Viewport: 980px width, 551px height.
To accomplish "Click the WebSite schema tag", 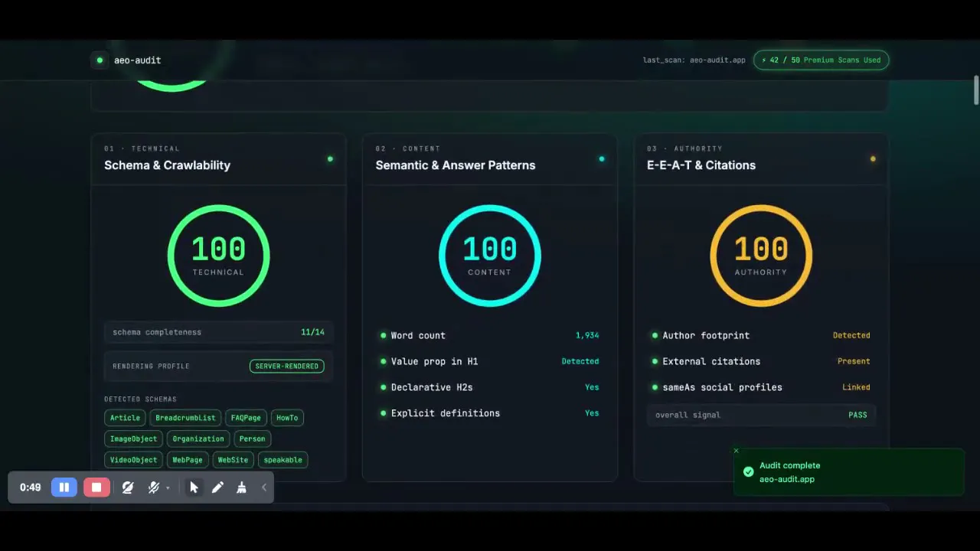I will coord(233,460).
